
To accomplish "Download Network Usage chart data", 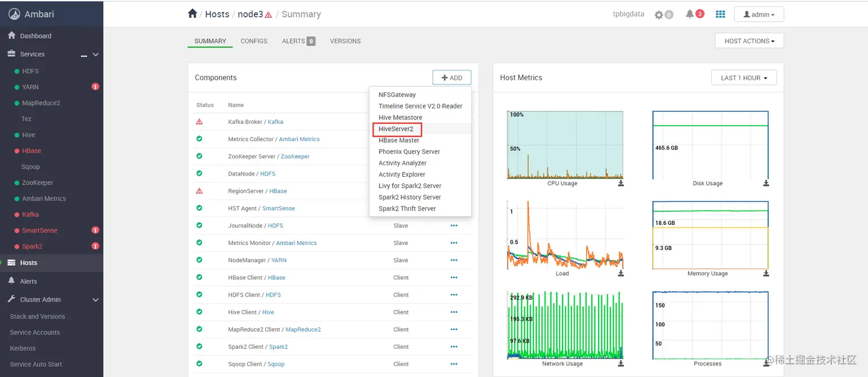I will 621,364.
